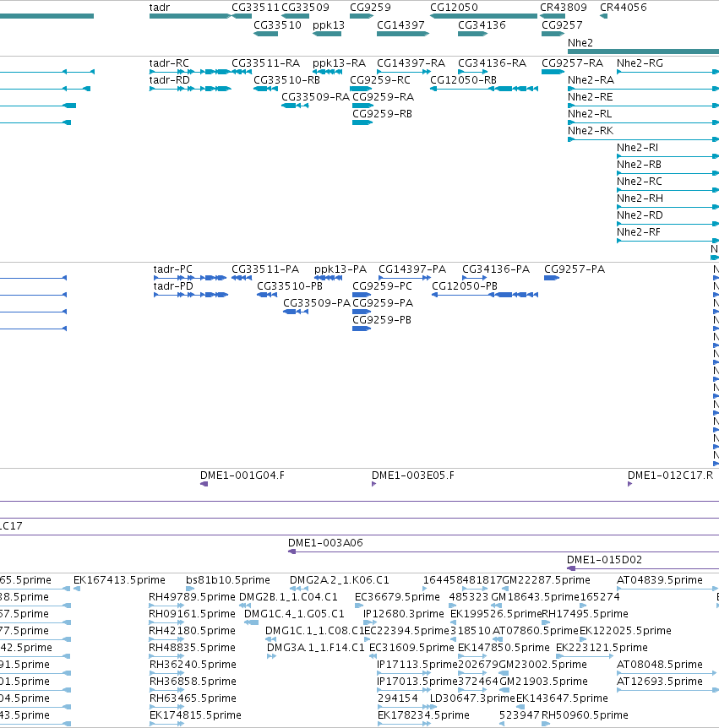This screenshot has height=728, width=719.
Task: Select protein CG34136-PA
Action: [496, 269]
